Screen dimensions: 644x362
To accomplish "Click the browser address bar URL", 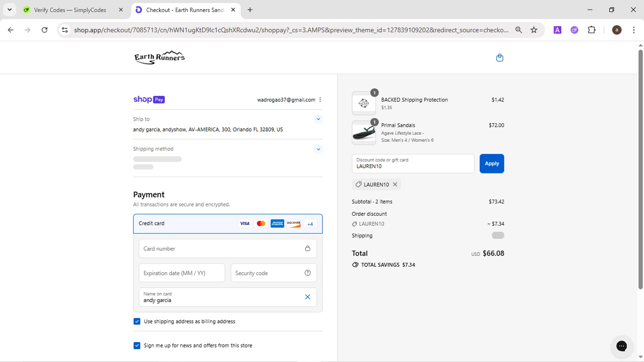I will (291, 30).
